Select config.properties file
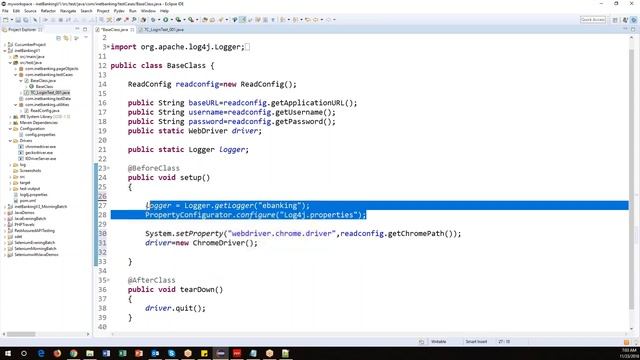 click(40, 135)
